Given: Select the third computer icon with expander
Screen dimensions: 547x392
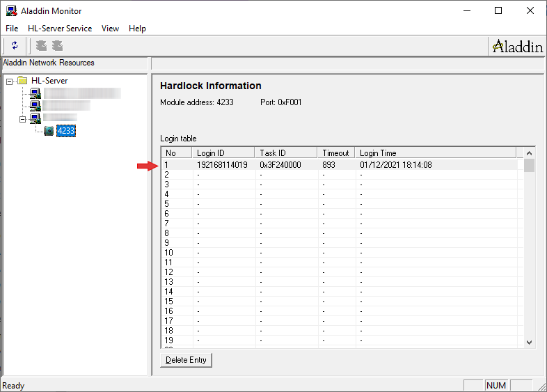Looking at the screenshot, I should [x=35, y=118].
